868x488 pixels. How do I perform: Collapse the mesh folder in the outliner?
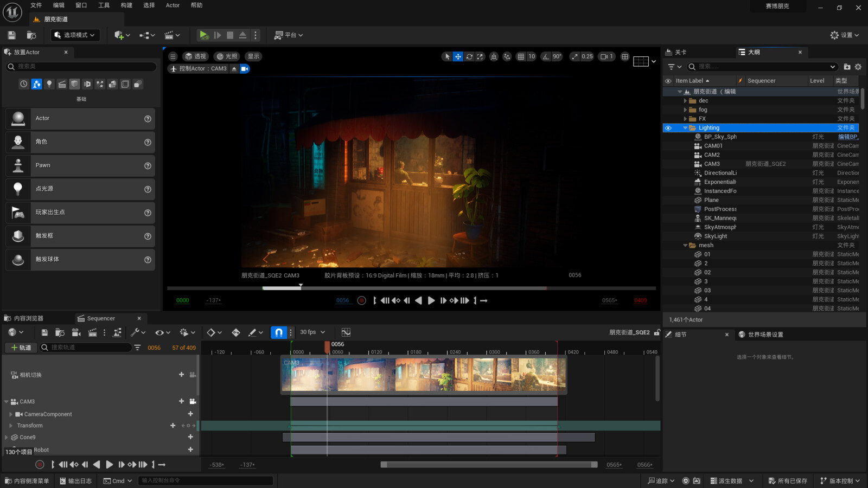685,246
